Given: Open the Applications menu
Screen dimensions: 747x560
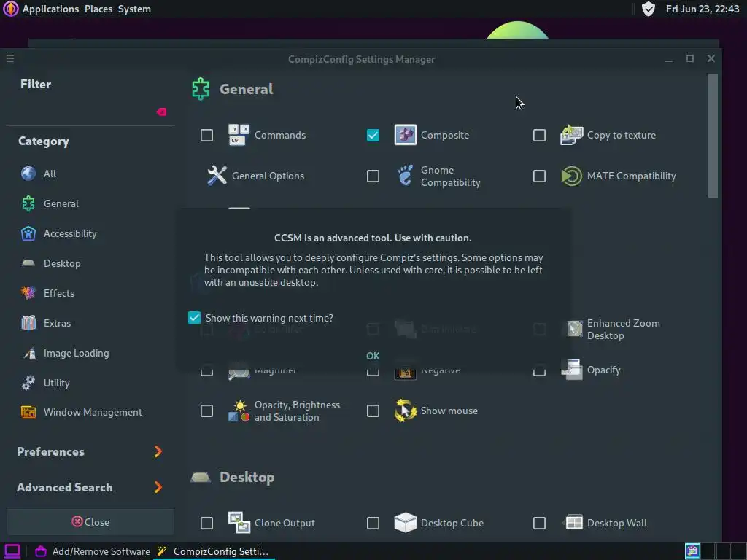Looking at the screenshot, I should click(50, 9).
